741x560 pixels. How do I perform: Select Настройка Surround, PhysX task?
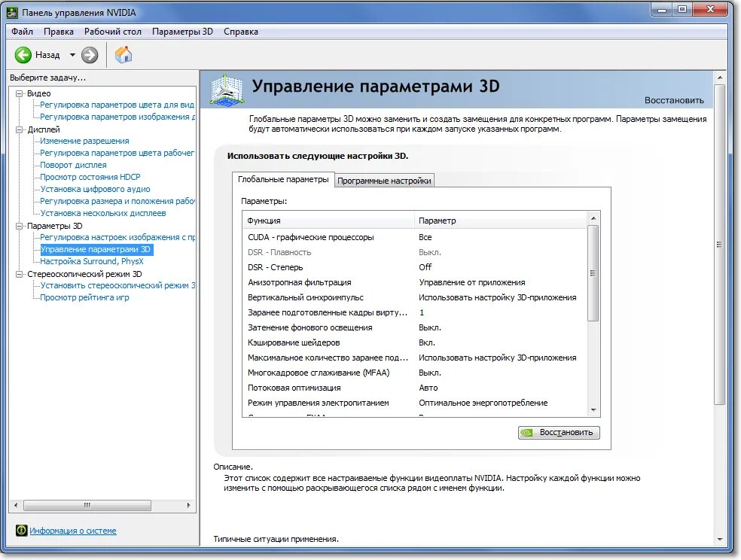click(92, 261)
